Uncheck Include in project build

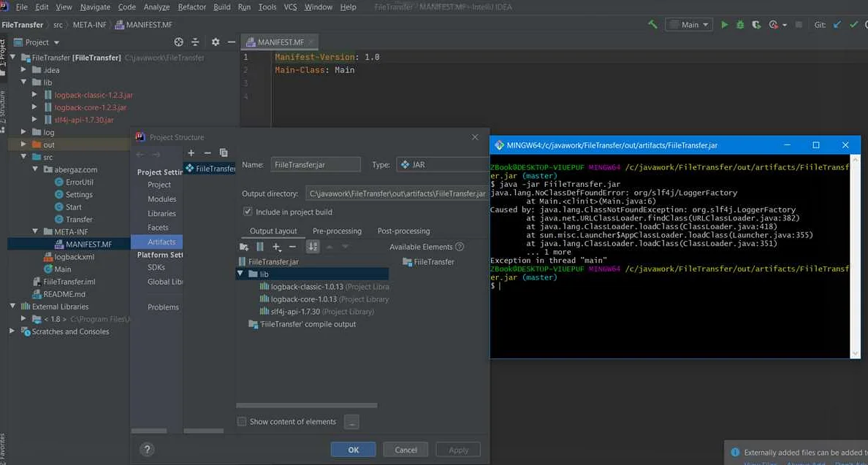point(248,211)
